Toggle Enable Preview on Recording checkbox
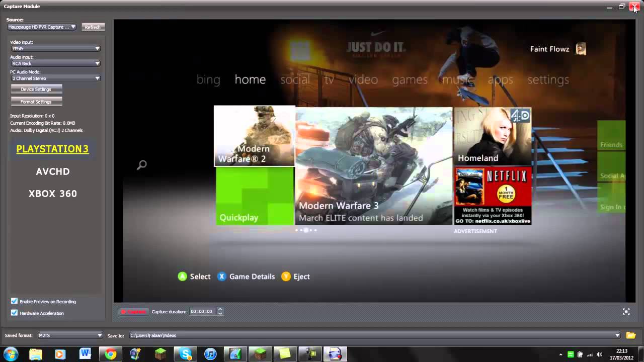Viewport: 644px width, 362px height. click(x=14, y=301)
